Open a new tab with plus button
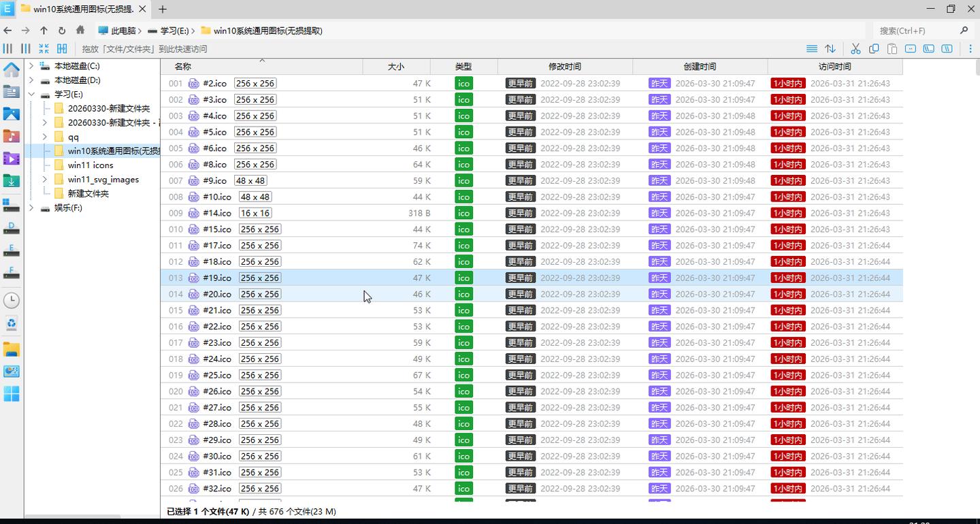The image size is (980, 524). tap(163, 10)
